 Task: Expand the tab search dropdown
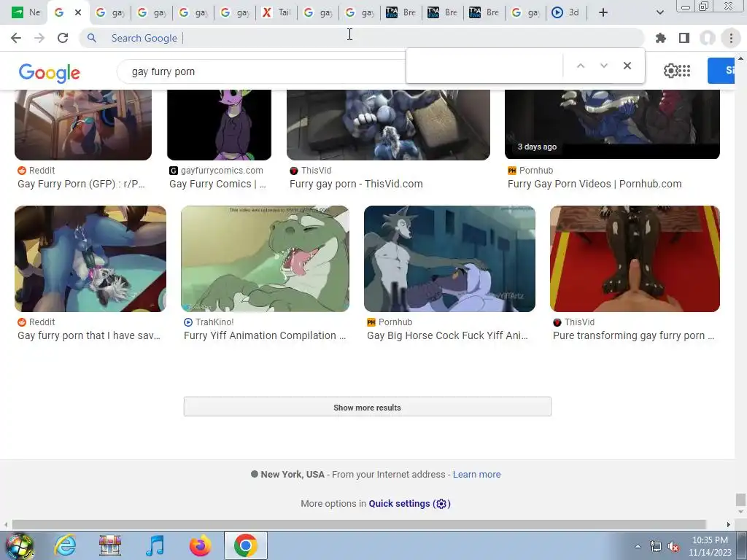[659, 12]
